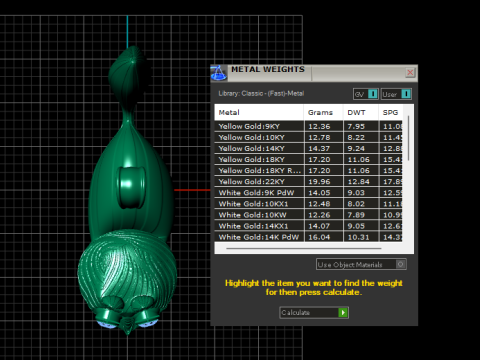
Task: Click the 12.36 grams value
Action: pos(319,127)
